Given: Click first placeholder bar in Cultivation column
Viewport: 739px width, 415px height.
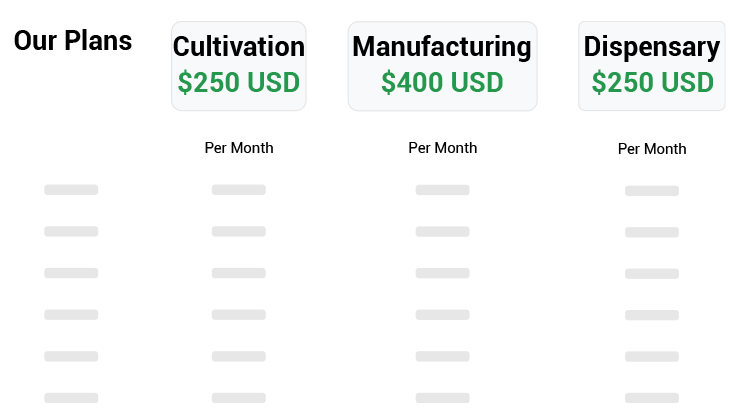Looking at the screenshot, I should (239, 190).
